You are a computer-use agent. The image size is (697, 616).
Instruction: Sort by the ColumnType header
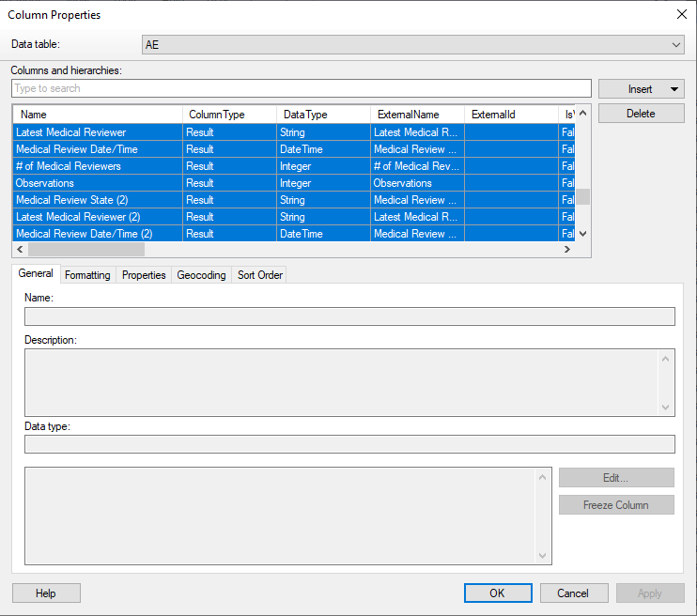(x=229, y=115)
